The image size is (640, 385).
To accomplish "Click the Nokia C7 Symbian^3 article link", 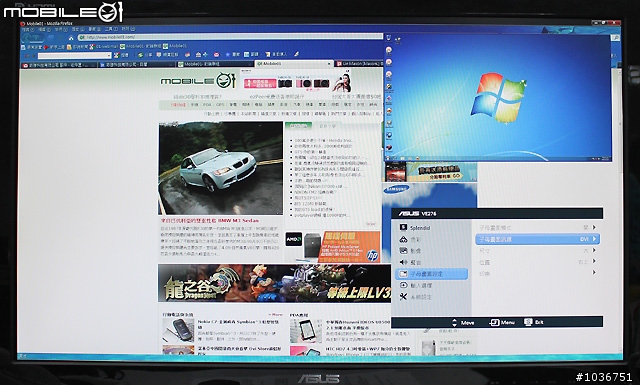I will 239,325.
